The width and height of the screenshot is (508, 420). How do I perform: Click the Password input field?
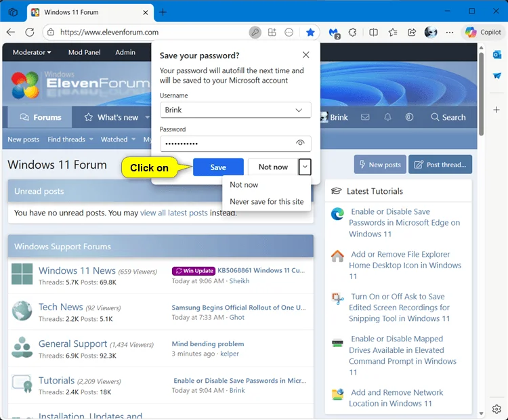(236, 143)
